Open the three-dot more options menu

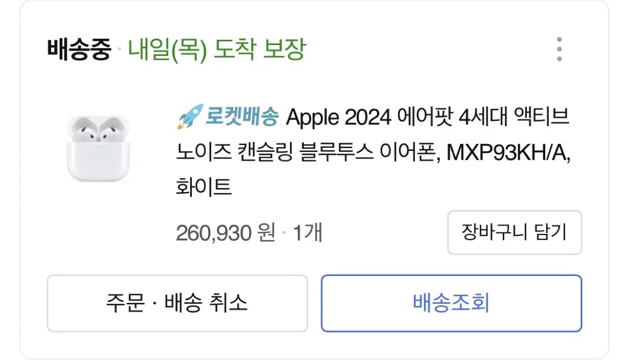pyautogui.click(x=559, y=50)
